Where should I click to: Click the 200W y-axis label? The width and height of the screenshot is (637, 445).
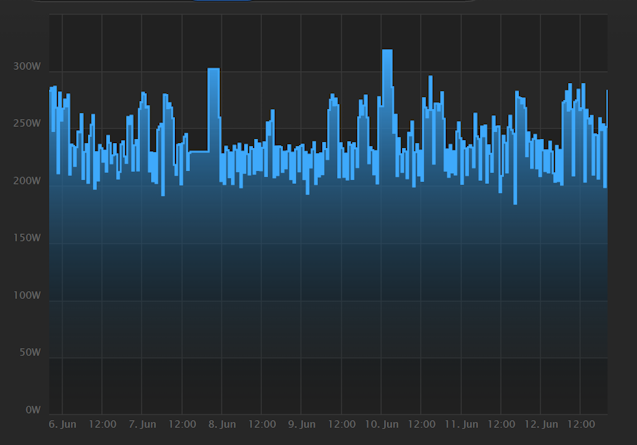(x=27, y=181)
